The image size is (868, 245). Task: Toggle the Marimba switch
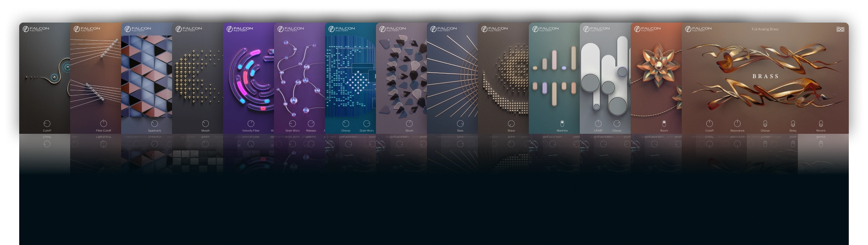coord(562,123)
